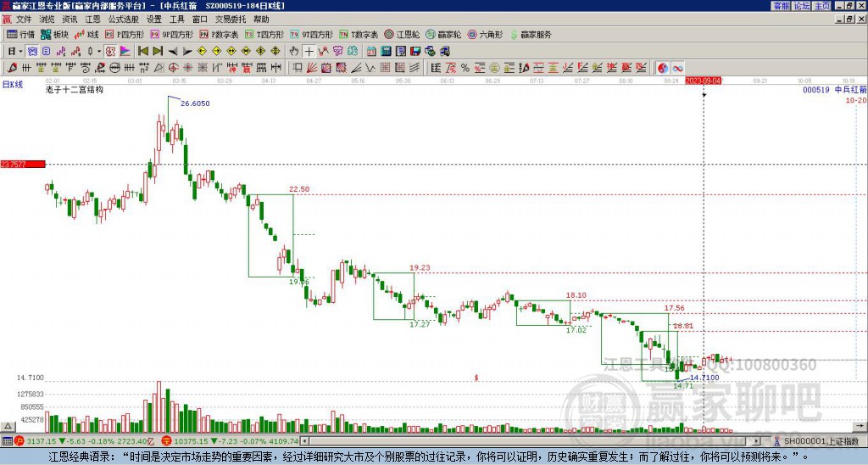The image size is (868, 465).
Task: Click the right arrow button at chart bottom
Action: point(860,427)
